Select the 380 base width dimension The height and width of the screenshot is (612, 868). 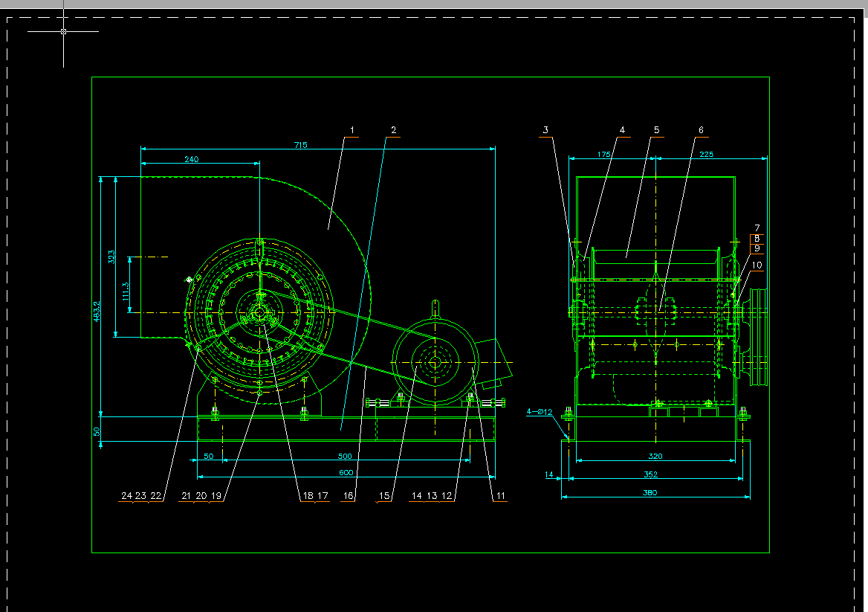point(650,492)
